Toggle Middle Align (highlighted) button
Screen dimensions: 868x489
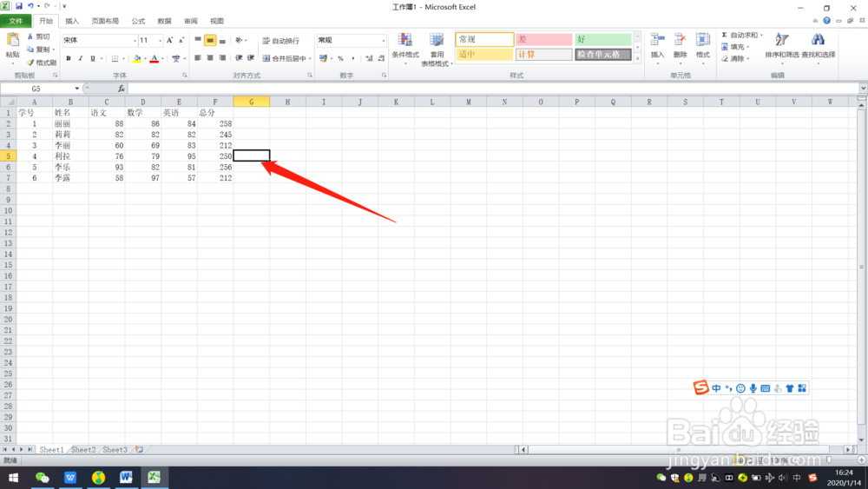click(x=210, y=41)
